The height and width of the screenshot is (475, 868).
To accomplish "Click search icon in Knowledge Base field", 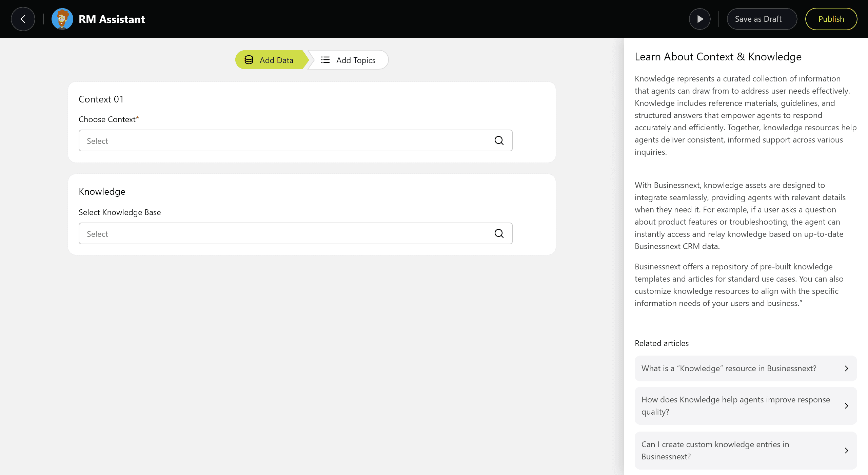I will click(499, 233).
